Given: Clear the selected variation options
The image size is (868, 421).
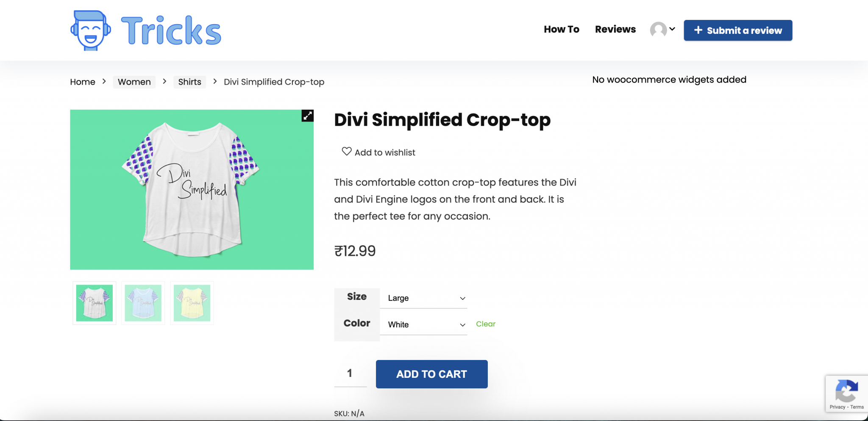Looking at the screenshot, I should tap(485, 324).
